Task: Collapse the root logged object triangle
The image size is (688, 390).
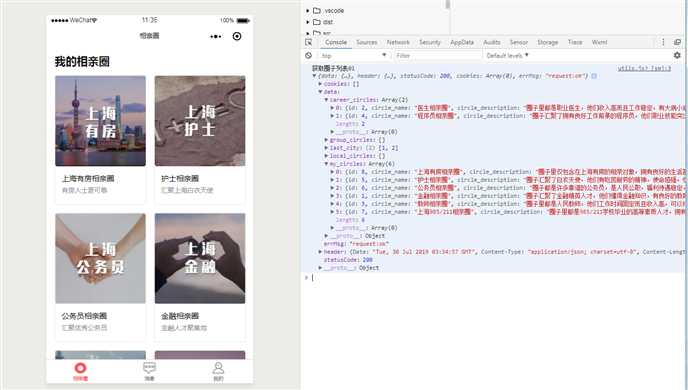Action: coord(314,76)
